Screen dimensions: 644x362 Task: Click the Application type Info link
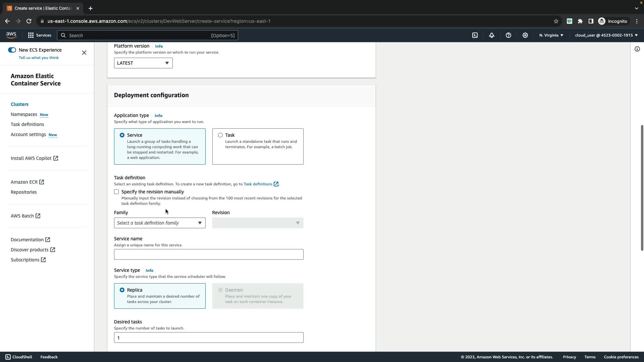(x=158, y=116)
